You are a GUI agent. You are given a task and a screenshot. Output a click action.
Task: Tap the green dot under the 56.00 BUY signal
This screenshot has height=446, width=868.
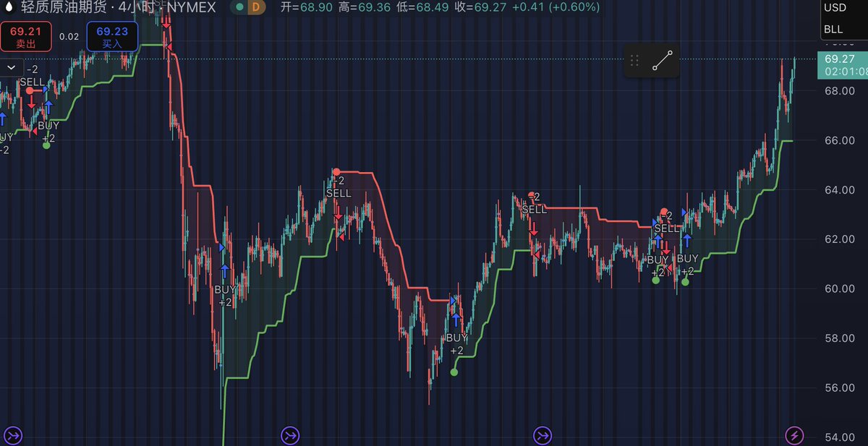pyautogui.click(x=454, y=372)
